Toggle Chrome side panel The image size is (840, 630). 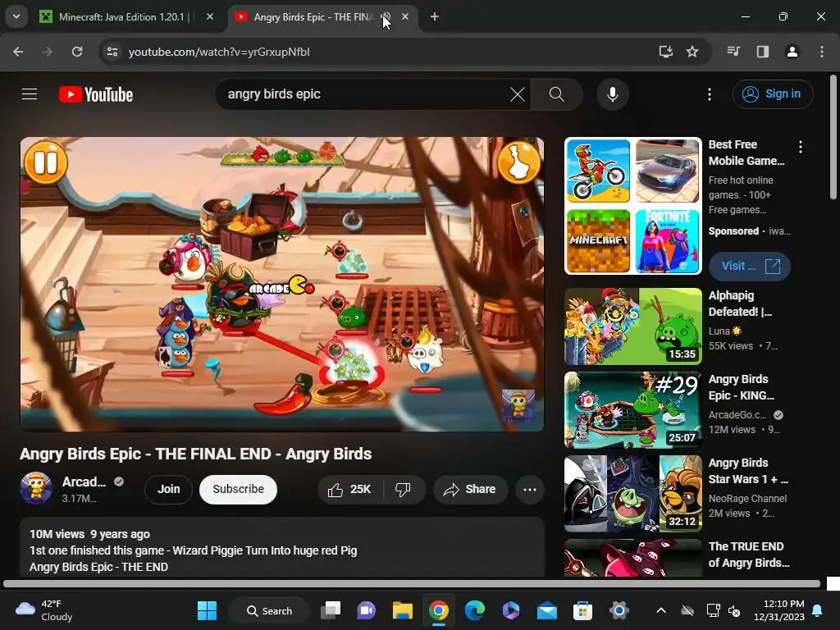point(762,52)
